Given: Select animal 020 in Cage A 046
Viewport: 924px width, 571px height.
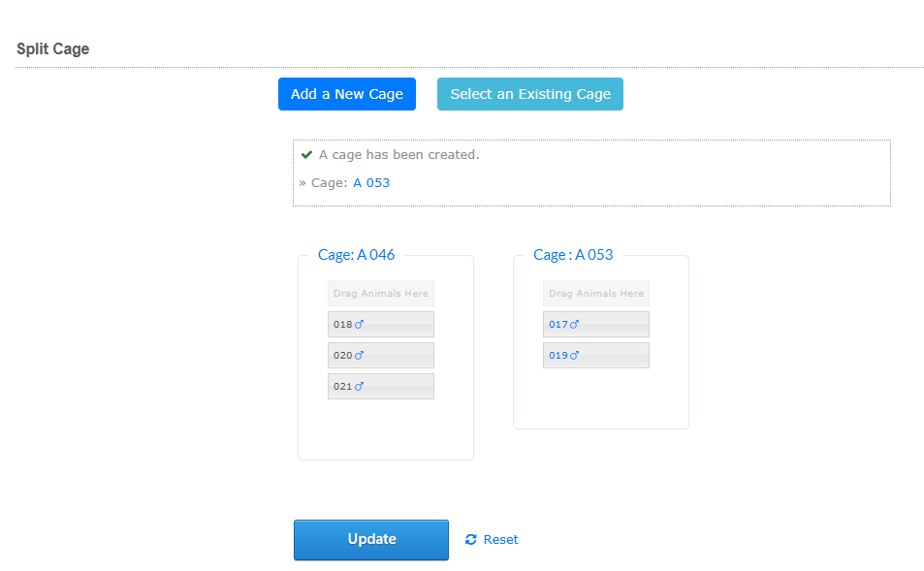Looking at the screenshot, I should tap(381, 356).
